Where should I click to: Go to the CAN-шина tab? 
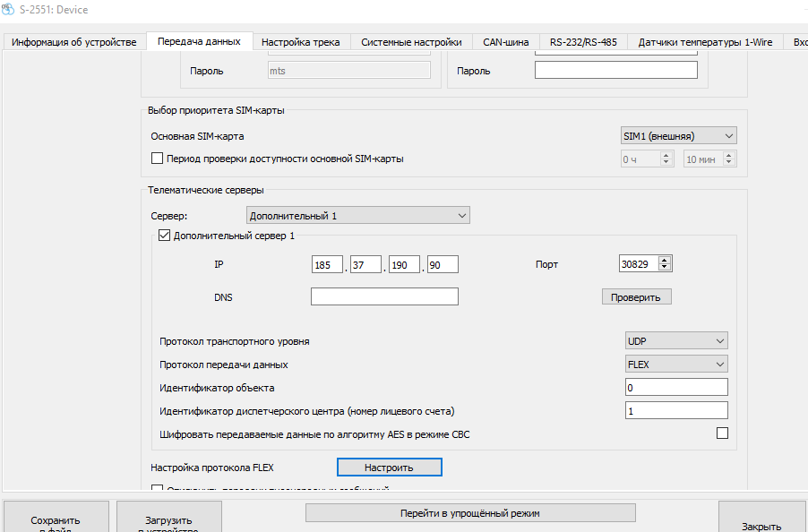tap(505, 42)
